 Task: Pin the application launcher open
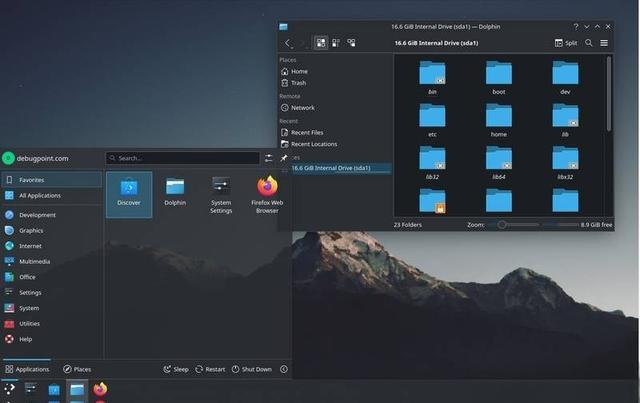coord(284,158)
